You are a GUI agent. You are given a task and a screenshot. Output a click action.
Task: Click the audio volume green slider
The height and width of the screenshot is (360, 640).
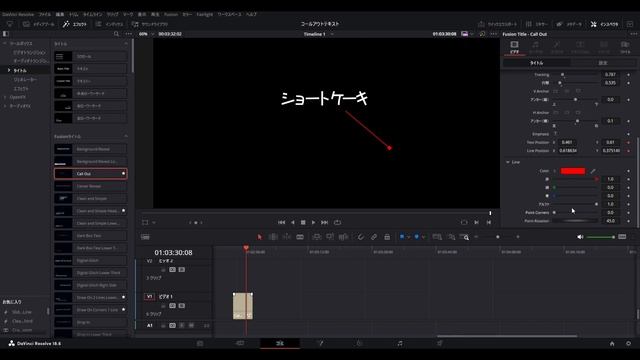pyautogui.click(x=601, y=237)
